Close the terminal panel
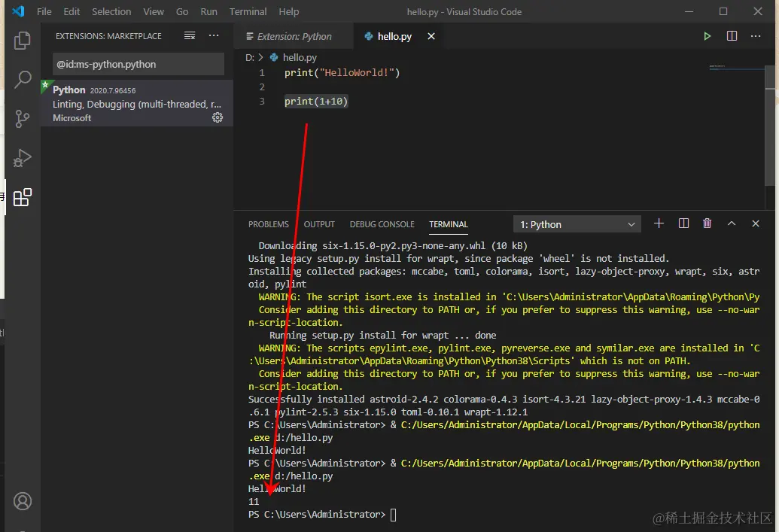This screenshot has height=532, width=779. (x=756, y=223)
